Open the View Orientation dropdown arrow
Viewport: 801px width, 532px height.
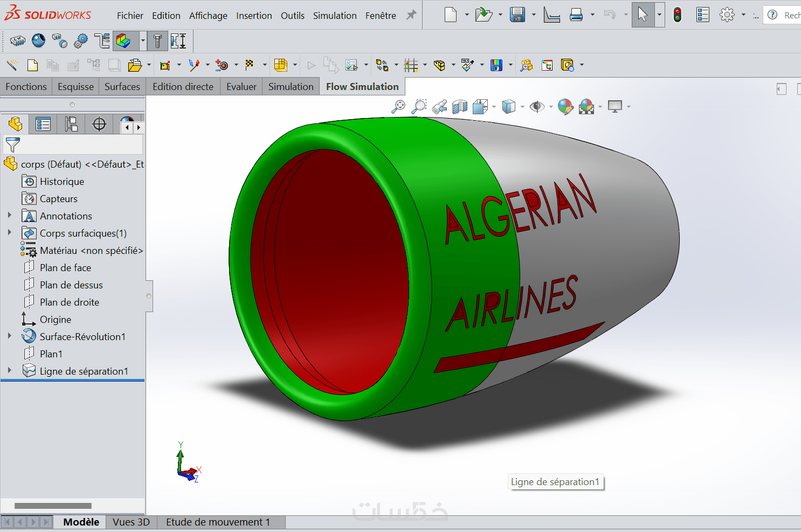point(494,107)
